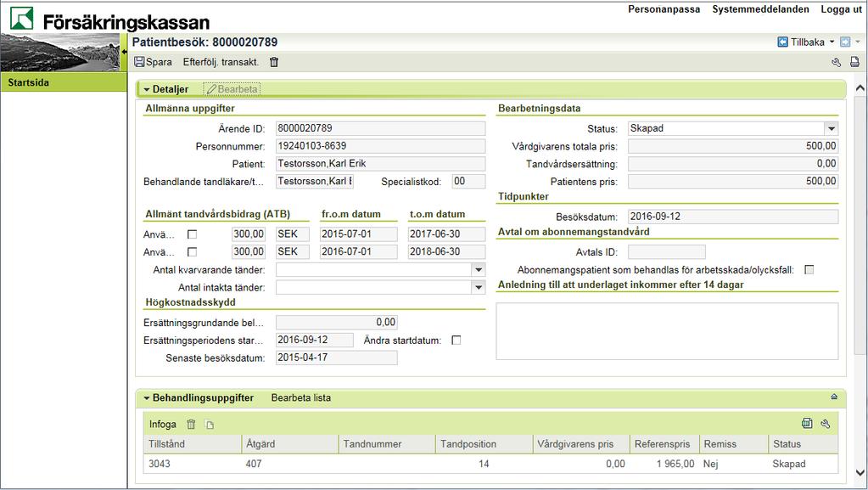Screen dimensions: 868x490
Task: Click the Ersättningsgrundande belopp field
Action: pos(336,323)
